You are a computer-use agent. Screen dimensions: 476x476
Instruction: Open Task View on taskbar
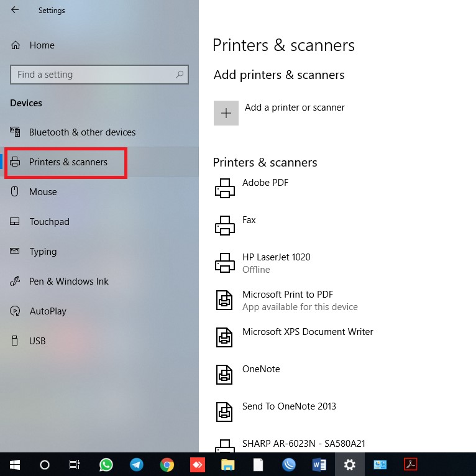click(x=75, y=464)
